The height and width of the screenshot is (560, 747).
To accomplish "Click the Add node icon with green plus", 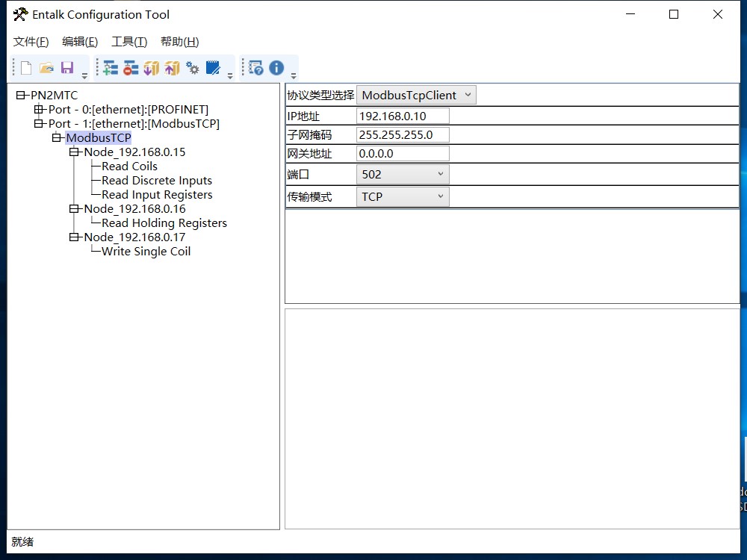I will [x=111, y=68].
